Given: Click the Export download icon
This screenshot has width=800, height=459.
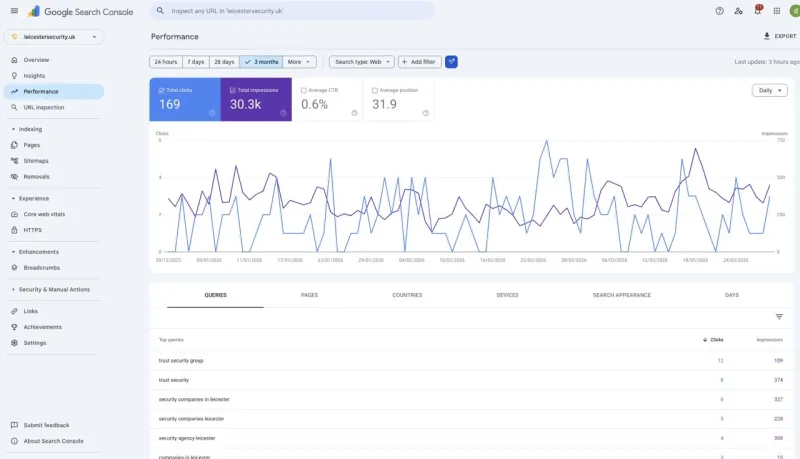Looking at the screenshot, I should tap(767, 36).
